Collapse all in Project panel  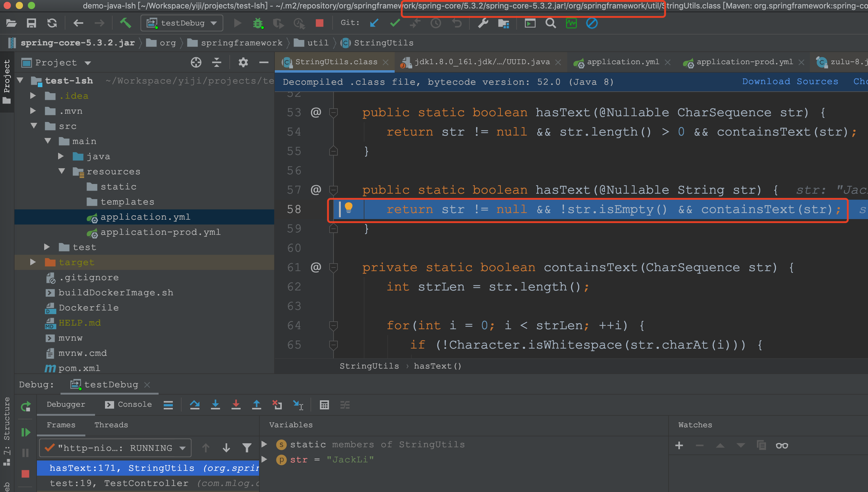217,63
